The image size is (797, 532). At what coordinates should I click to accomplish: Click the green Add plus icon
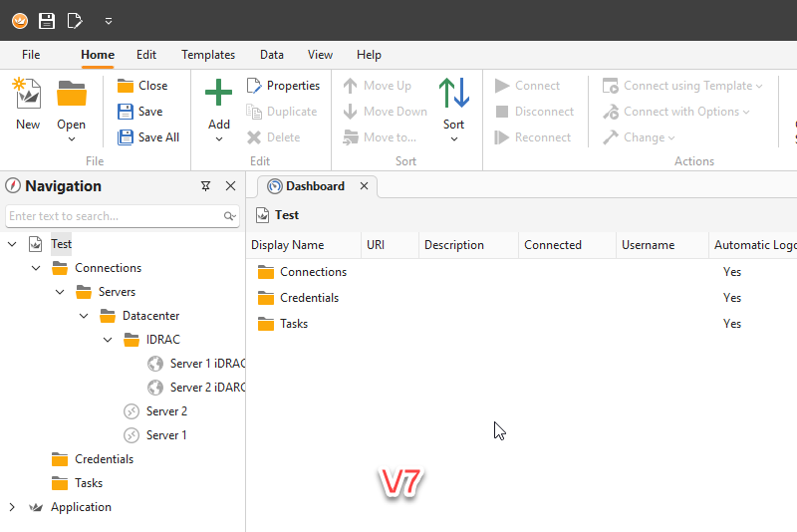pos(218,94)
